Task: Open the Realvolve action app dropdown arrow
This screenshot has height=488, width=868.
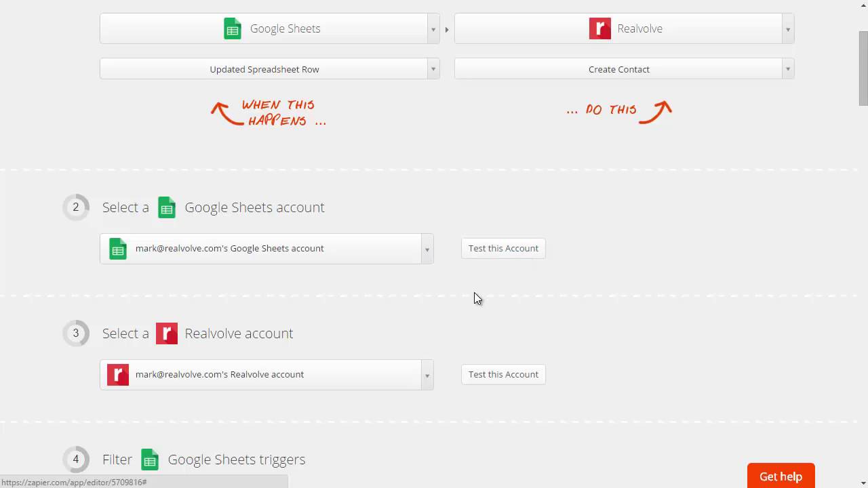Action: point(787,29)
